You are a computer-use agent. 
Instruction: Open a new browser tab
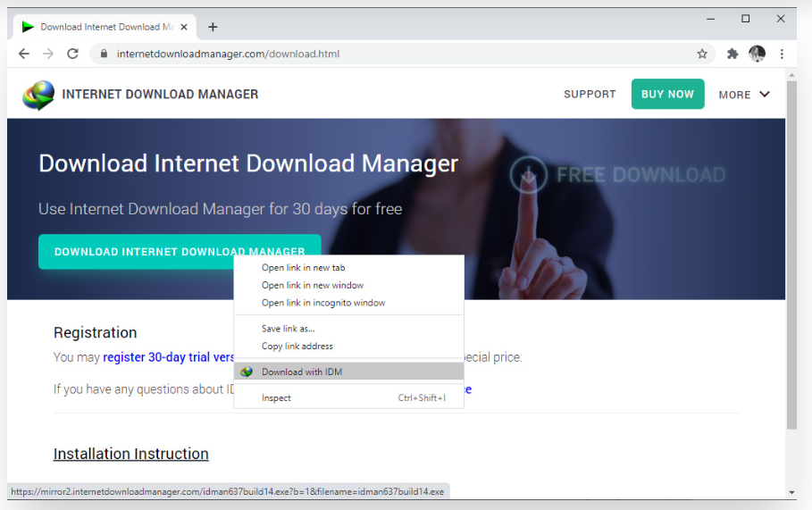tap(213, 27)
